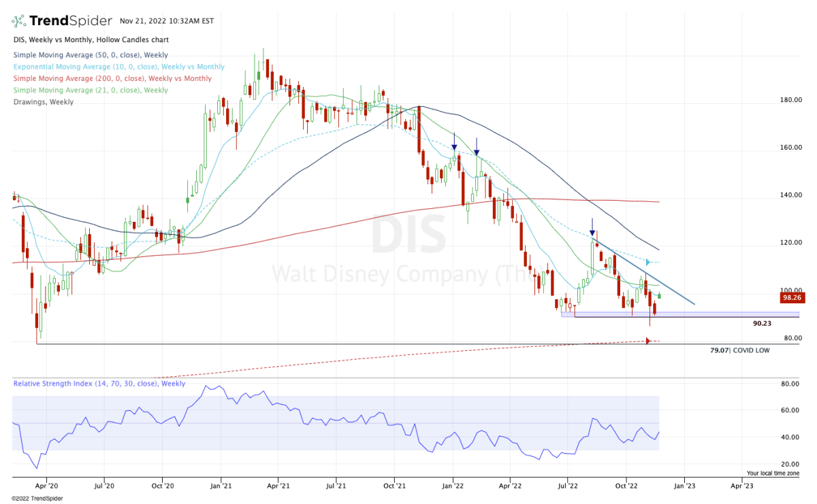Click the 'Apr '22' date axis label

click(x=509, y=487)
